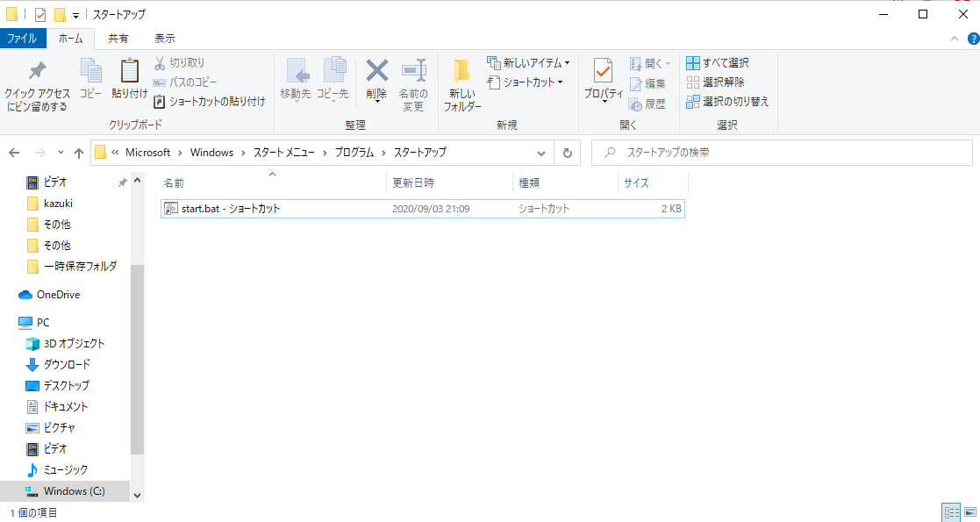
Task: Click Select all in ribbon
Action: point(718,63)
